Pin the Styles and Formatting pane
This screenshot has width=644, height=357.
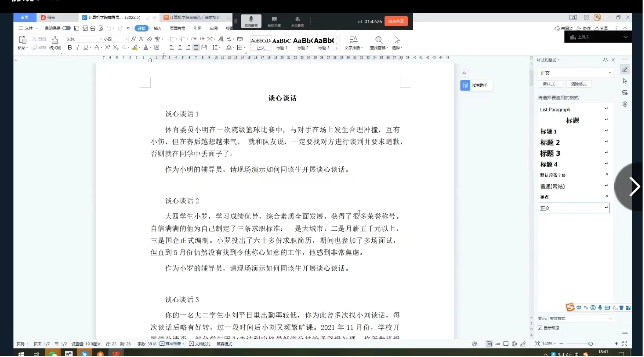coord(605,60)
